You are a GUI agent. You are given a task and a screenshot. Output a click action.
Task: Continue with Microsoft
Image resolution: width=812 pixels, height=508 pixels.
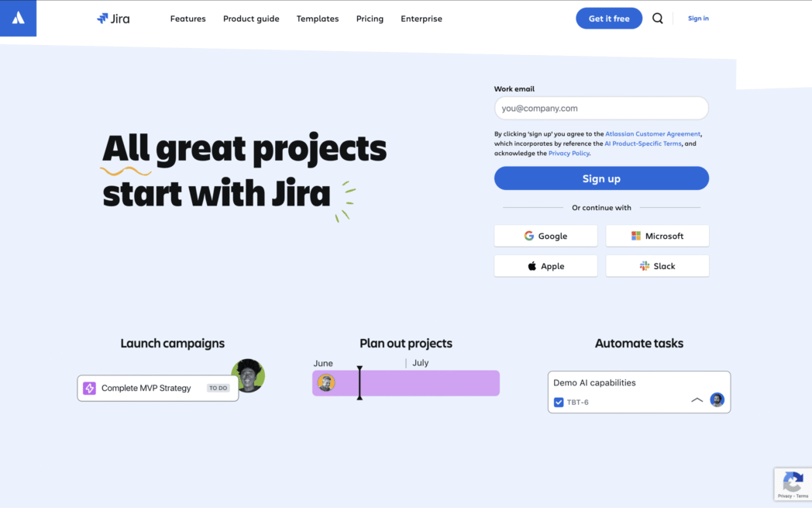pos(657,236)
